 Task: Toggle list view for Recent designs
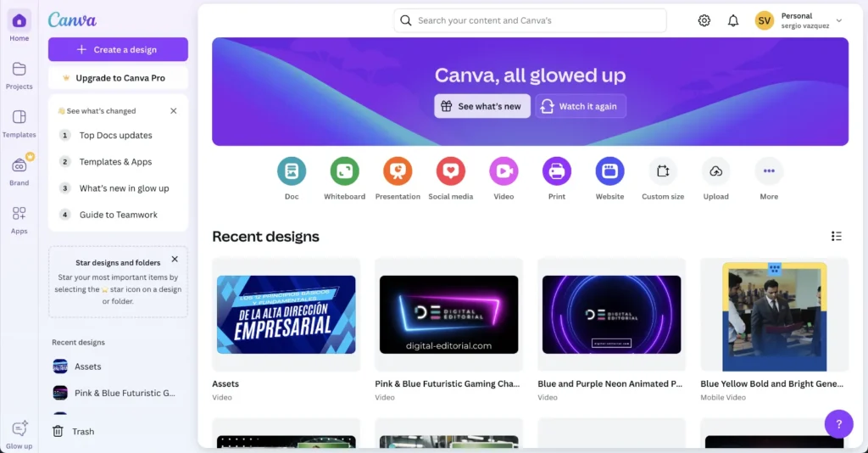(x=837, y=237)
